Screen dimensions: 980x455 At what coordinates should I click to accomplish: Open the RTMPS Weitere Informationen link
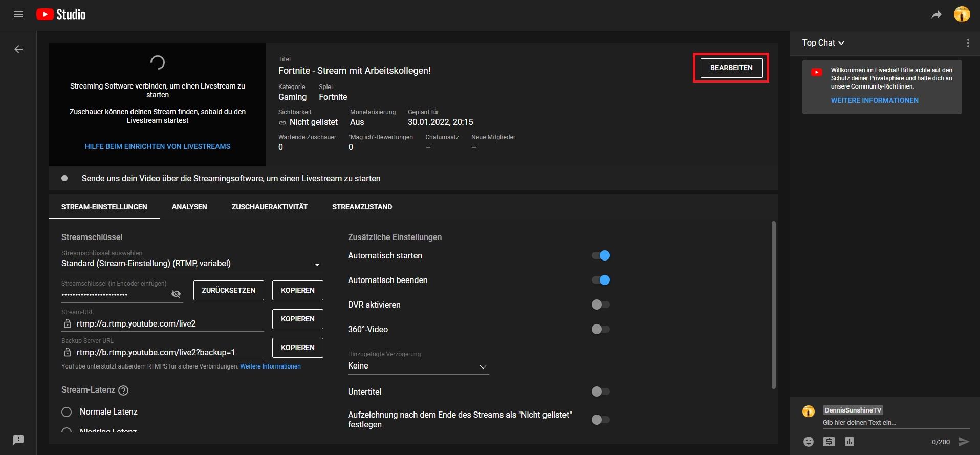(271, 366)
